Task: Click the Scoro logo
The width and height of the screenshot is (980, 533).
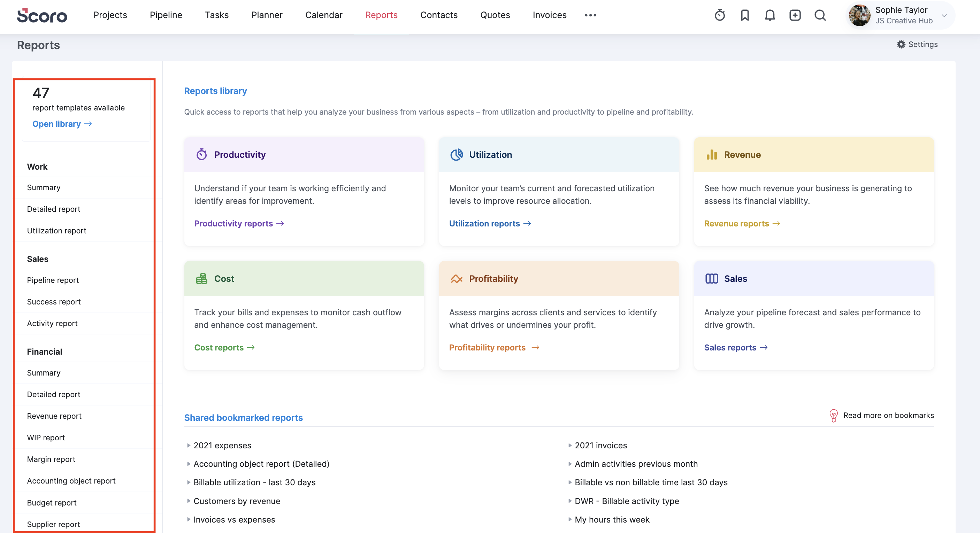Action: (x=42, y=16)
